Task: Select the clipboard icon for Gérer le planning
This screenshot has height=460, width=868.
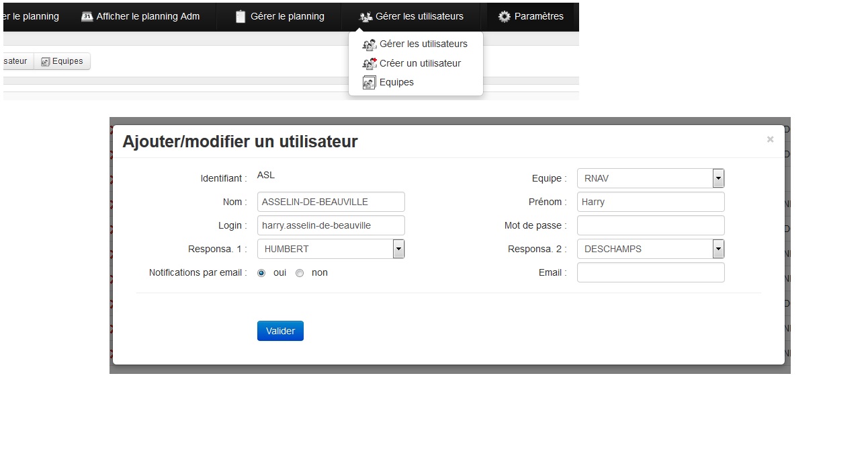Action: (x=241, y=16)
